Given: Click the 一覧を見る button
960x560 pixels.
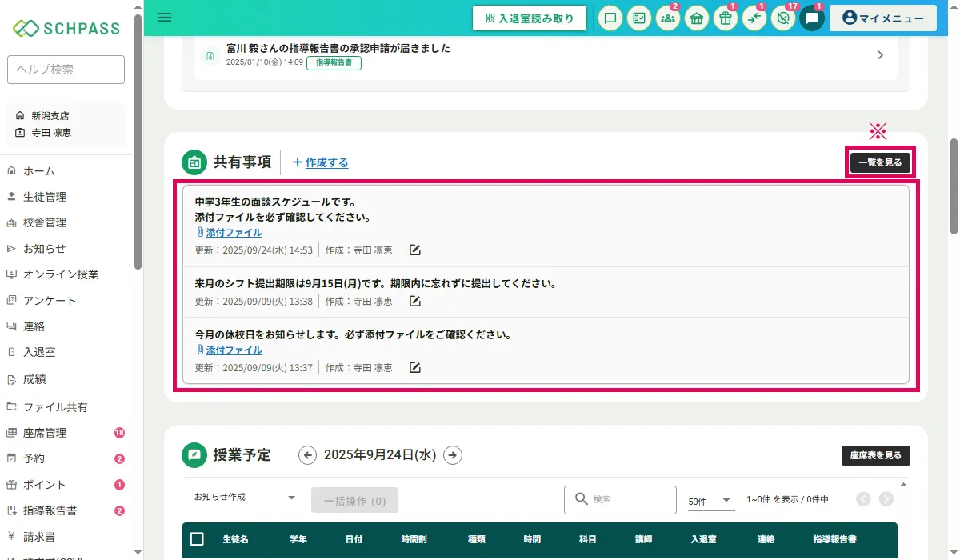Looking at the screenshot, I should (879, 162).
